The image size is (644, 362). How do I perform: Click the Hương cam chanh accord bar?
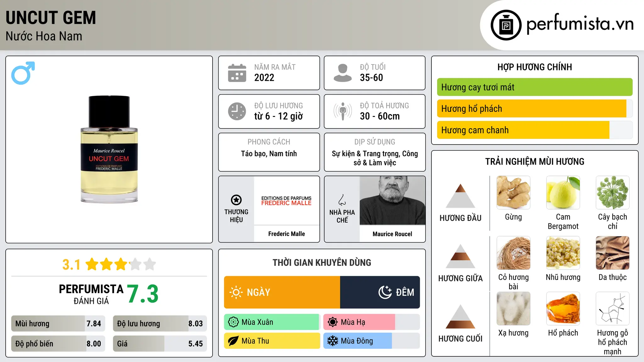point(535,130)
